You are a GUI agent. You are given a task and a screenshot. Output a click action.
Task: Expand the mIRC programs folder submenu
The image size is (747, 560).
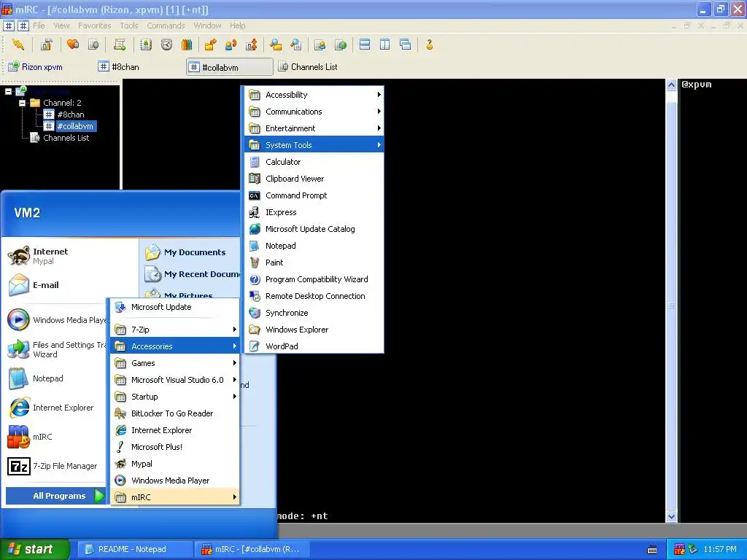click(x=175, y=497)
